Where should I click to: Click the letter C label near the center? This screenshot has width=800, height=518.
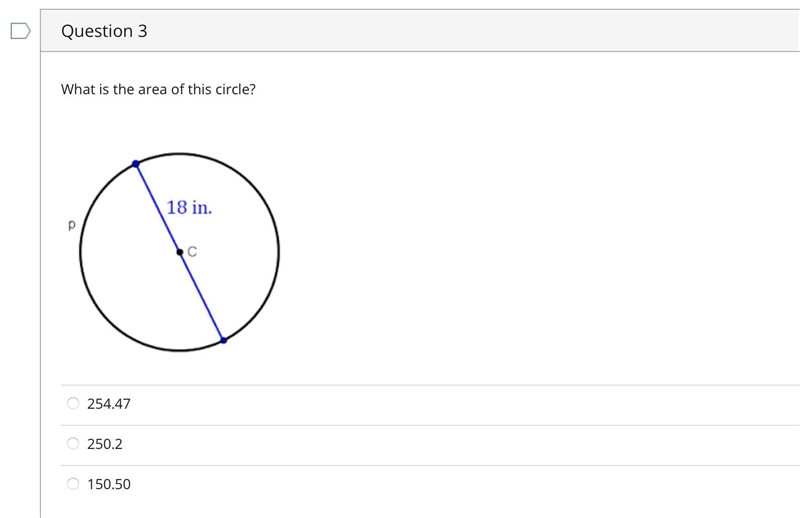tap(192, 252)
